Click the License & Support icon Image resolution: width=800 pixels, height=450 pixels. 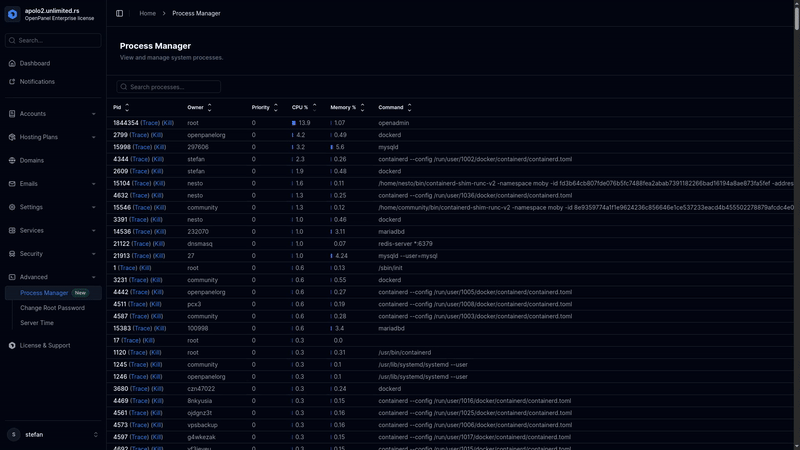pos(12,345)
